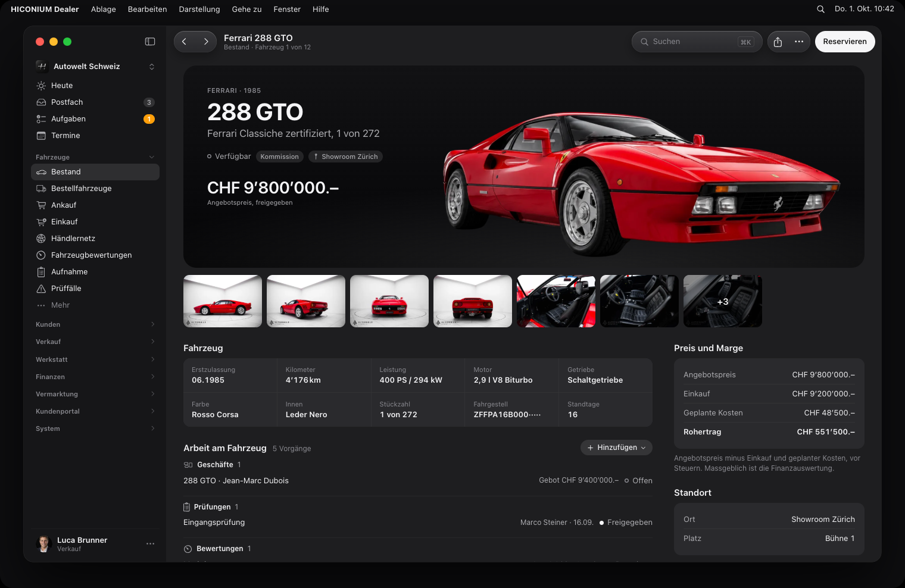Open user options next to Luca Brunner
Screen dimensions: 905x588
tap(150, 544)
